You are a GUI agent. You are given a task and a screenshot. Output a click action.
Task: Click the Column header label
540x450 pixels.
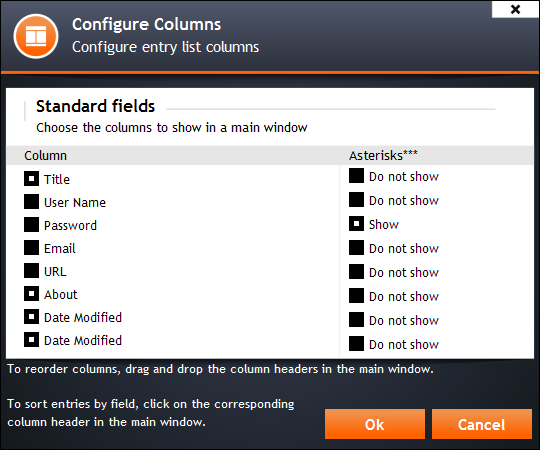(x=45, y=156)
